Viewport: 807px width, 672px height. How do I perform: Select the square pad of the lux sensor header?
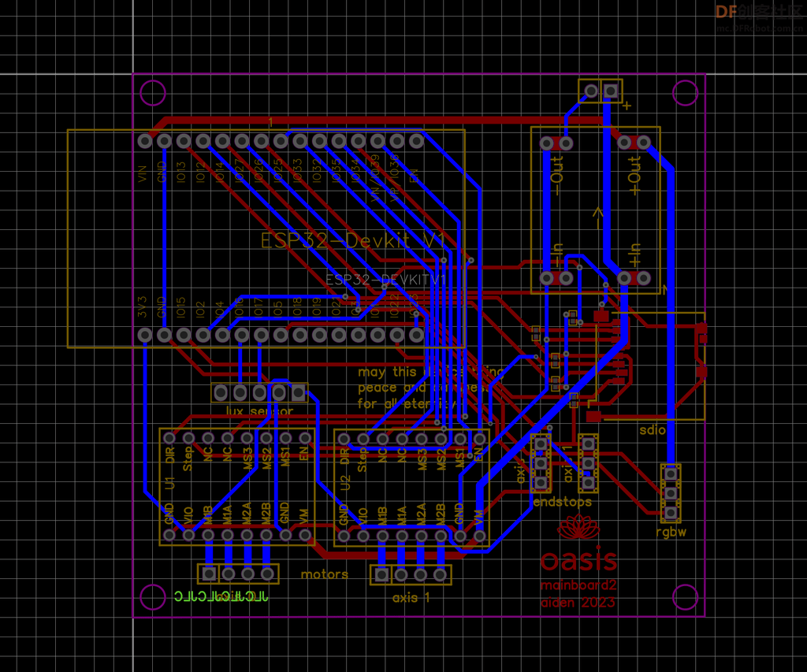coord(299,392)
